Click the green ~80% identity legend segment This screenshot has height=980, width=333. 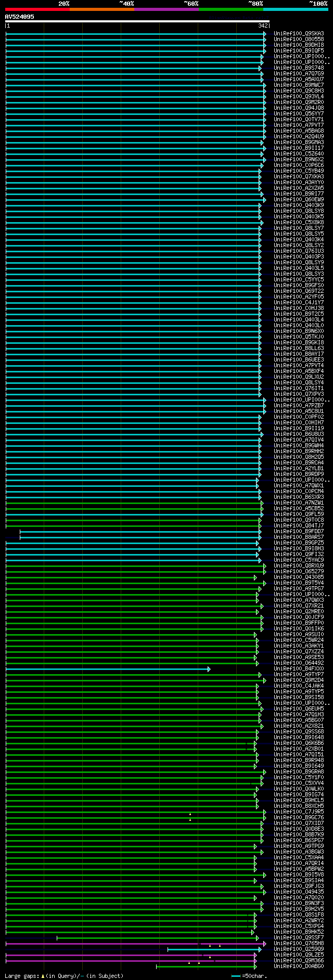coord(231,9)
